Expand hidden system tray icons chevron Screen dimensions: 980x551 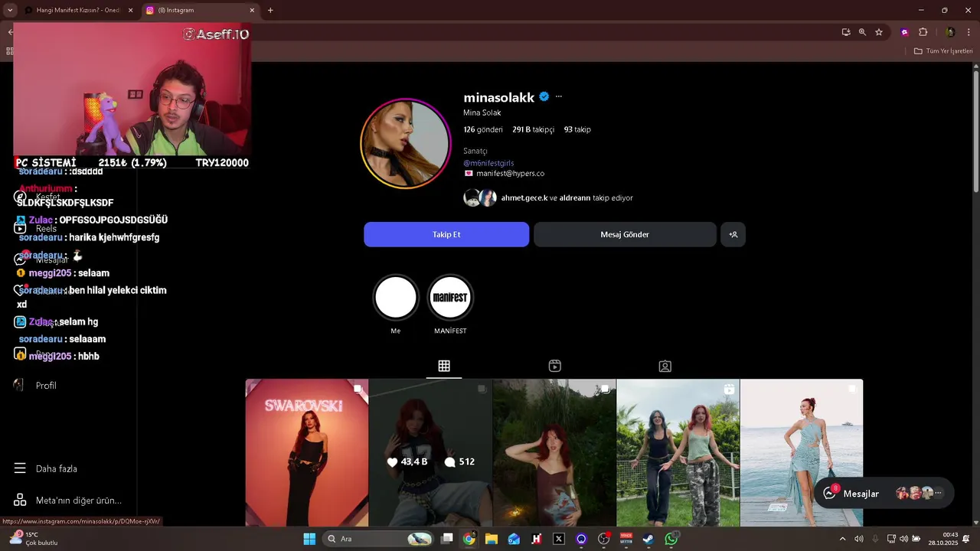click(x=842, y=539)
